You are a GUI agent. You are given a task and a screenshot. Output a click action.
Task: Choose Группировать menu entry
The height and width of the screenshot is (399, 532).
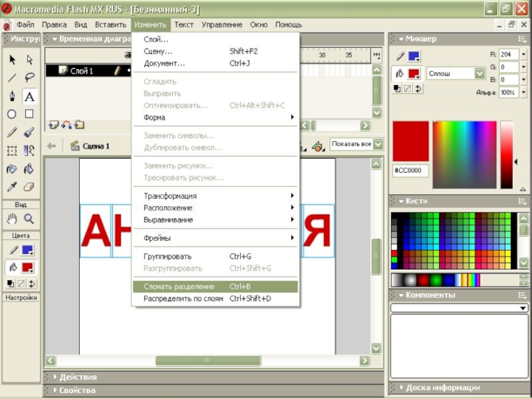[x=215, y=257]
